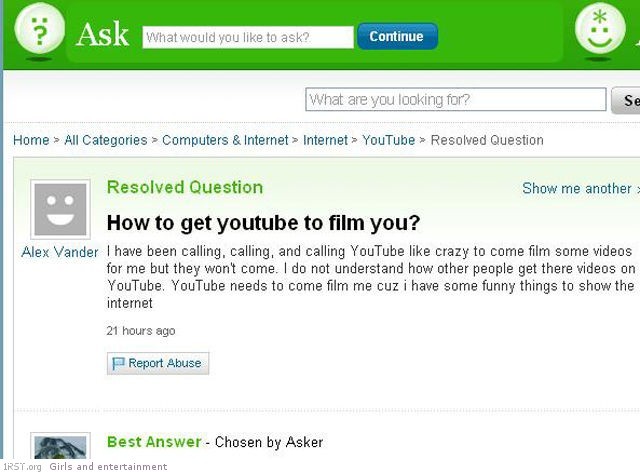Screen dimensions: 640x472
Task: Click the large Ask heading text
Action: 102,34
